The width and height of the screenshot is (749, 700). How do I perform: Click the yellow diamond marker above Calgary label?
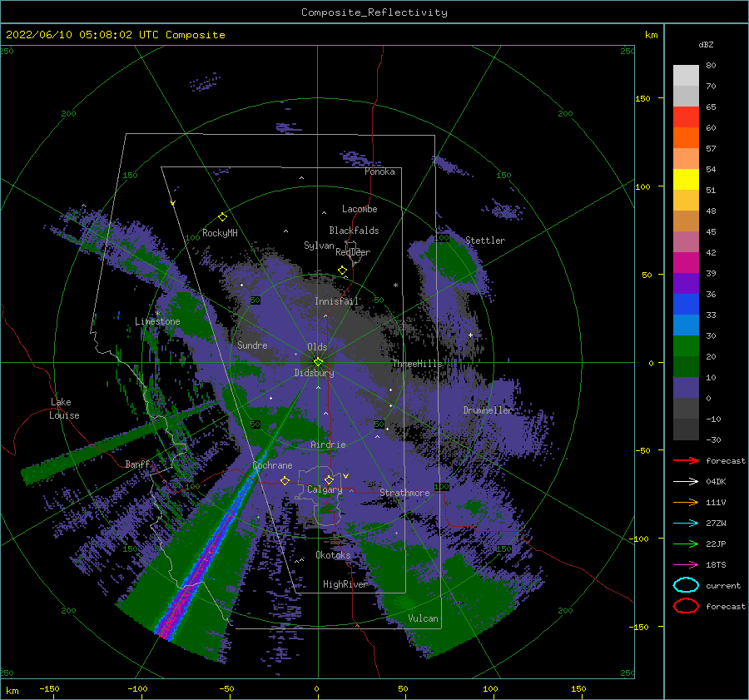coord(329,479)
